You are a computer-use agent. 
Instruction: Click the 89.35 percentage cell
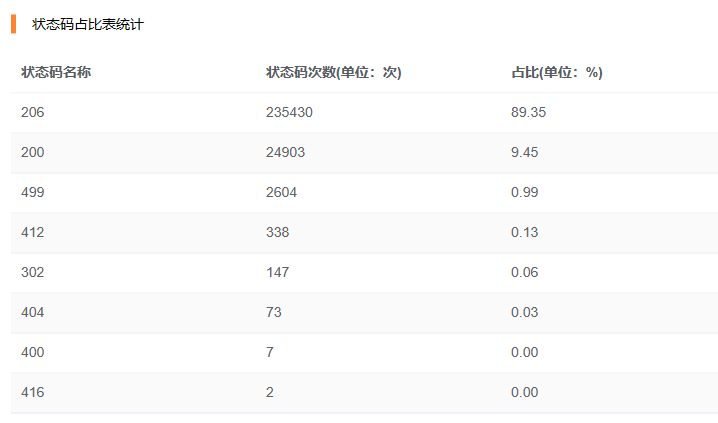pos(528,113)
